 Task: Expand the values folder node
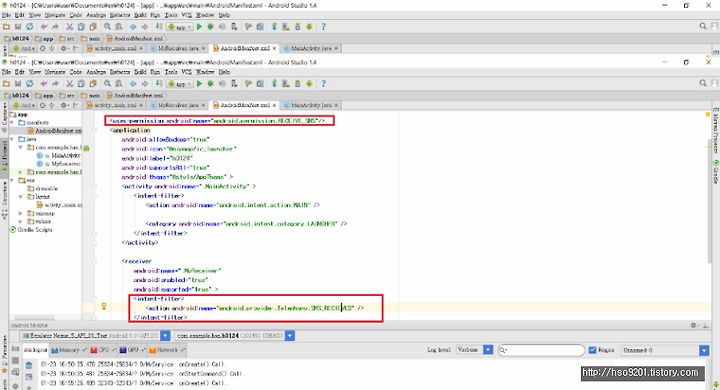(21, 221)
